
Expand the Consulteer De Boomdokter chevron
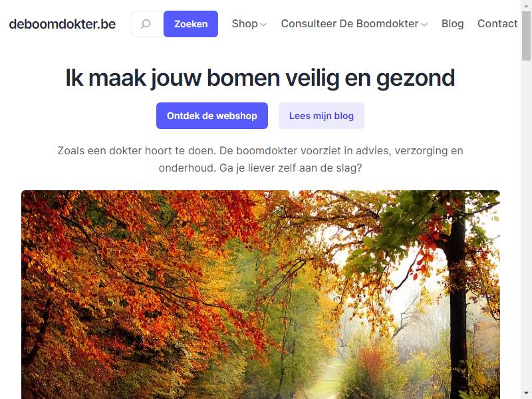tap(424, 25)
